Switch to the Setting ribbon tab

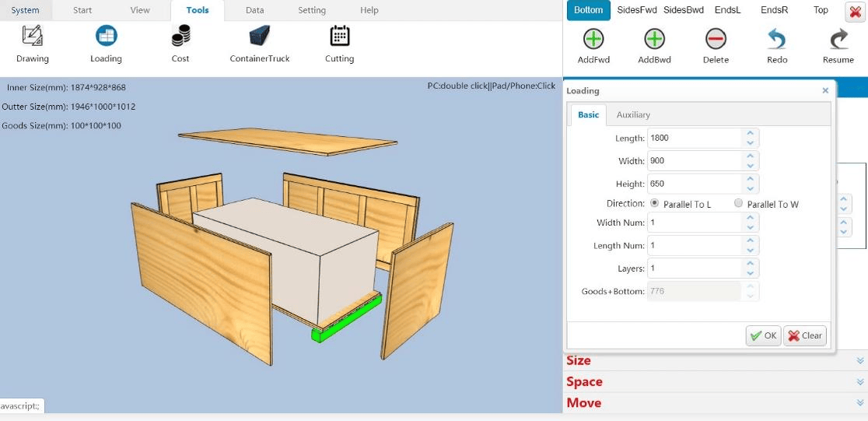click(x=312, y=11)
